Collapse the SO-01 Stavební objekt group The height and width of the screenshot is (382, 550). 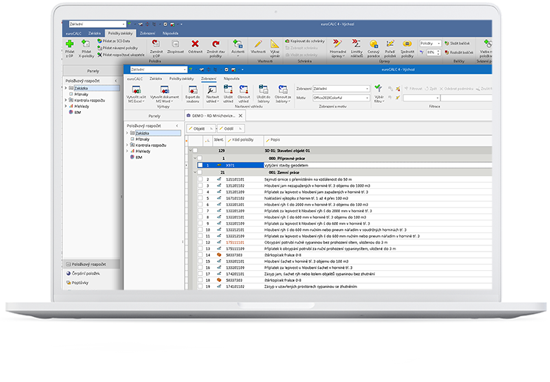[190, 150]
